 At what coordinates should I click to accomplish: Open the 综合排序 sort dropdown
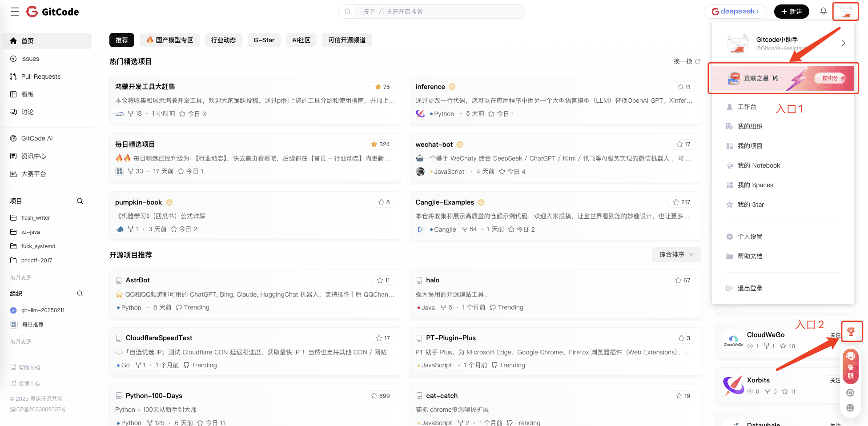tap(676, 255)
